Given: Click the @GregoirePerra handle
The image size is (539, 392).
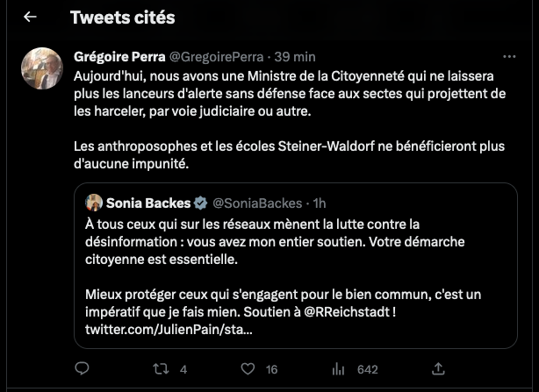Looking at the screenshot, I should coord(215,55).
